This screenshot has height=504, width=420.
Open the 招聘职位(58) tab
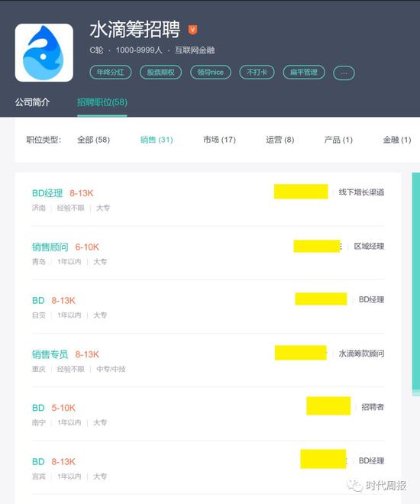point(102,102)
